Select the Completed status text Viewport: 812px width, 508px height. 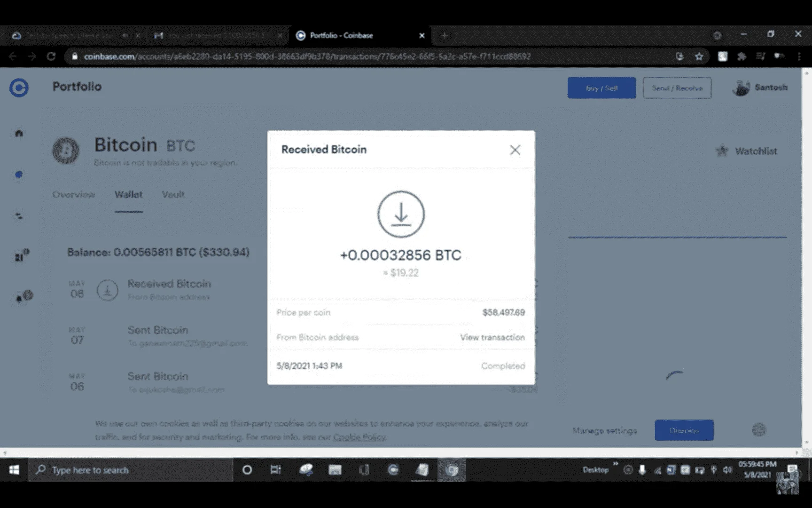[x=503, y=366]
